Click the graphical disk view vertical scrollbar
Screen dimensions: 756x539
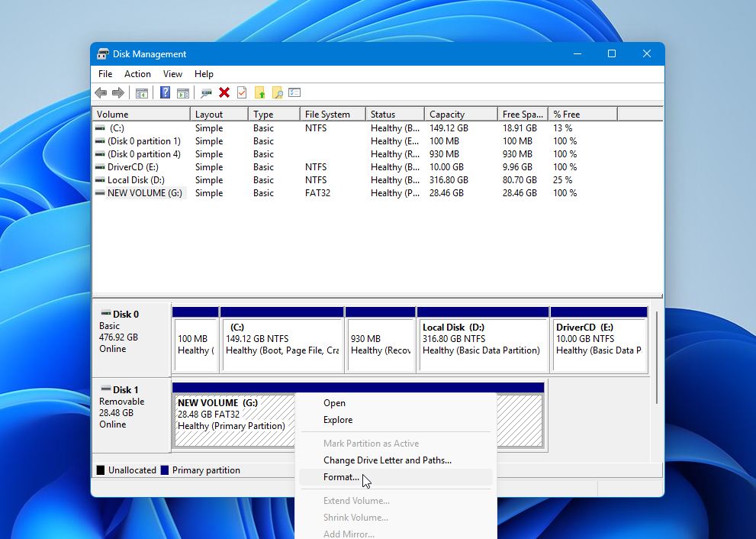pyautogui.click(x=656, y=357)
